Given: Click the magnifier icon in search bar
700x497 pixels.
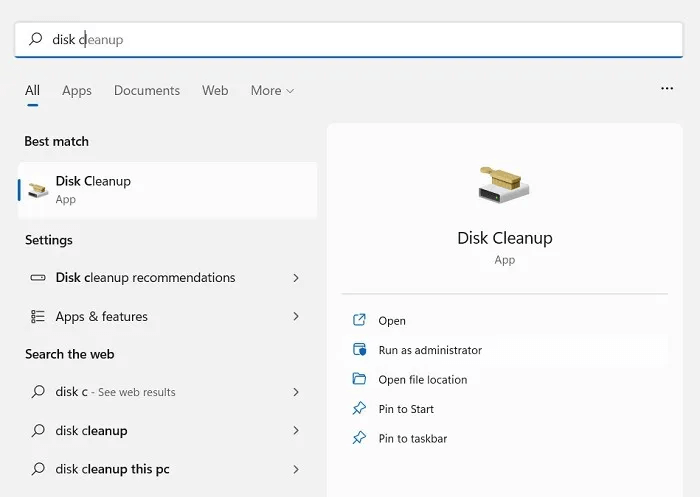Looking at the screenshot, I should pyautogui.click(x=36, y=40).
